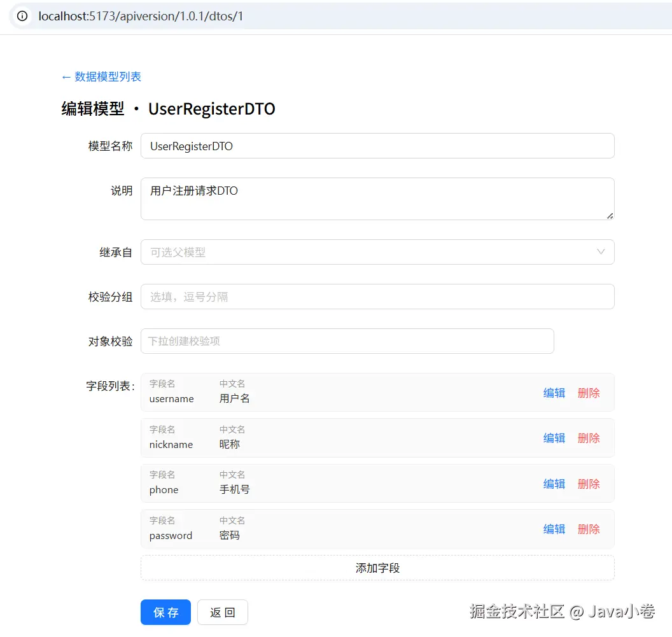This screenshot has height=637, width=672.
Task: Click 添加字段 dashed button
Action: pos(377,568)
